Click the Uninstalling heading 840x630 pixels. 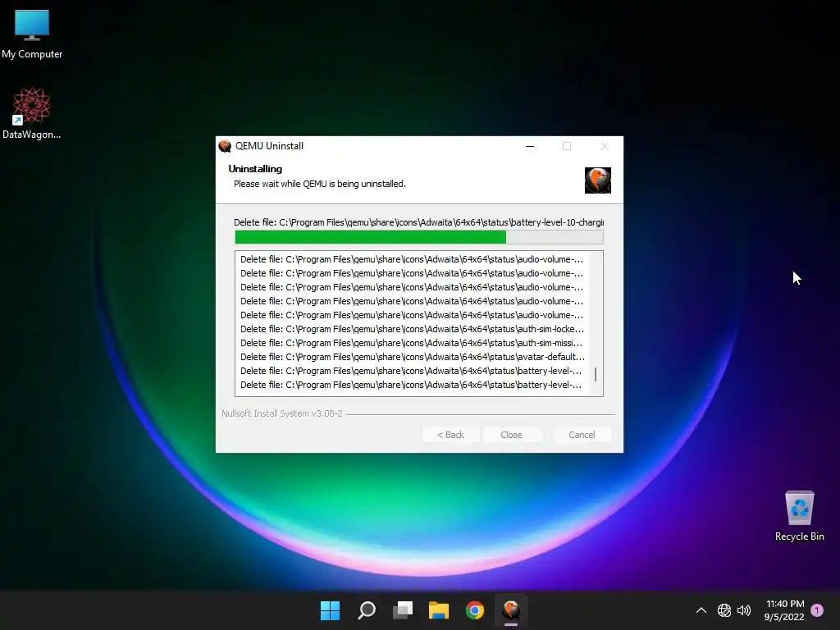[255, 169]
